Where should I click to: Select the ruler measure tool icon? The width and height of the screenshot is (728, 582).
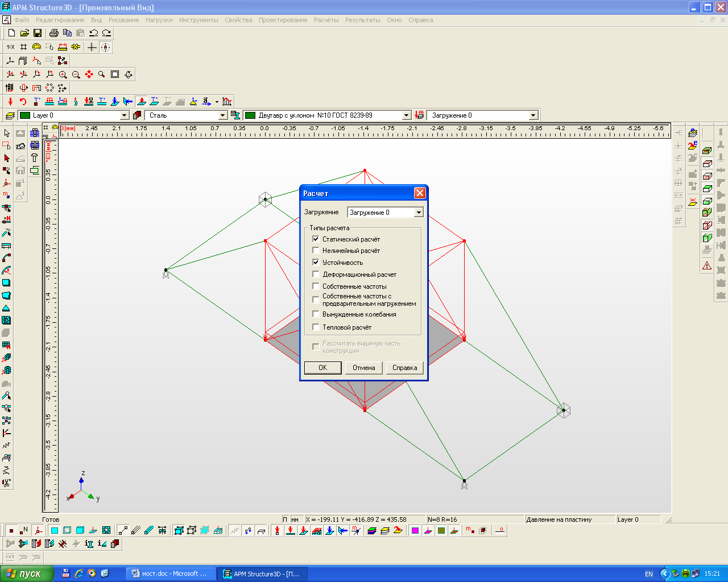(x=63, y=47)
